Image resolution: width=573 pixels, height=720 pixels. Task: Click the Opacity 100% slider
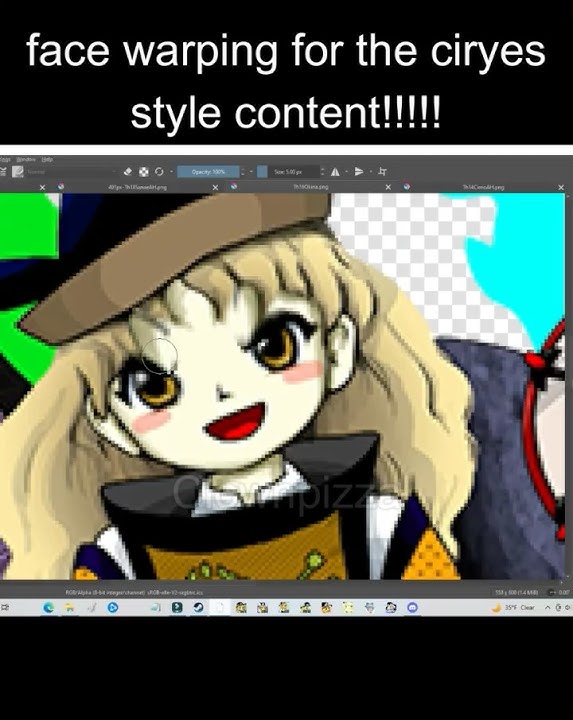[x=208, y=172]
